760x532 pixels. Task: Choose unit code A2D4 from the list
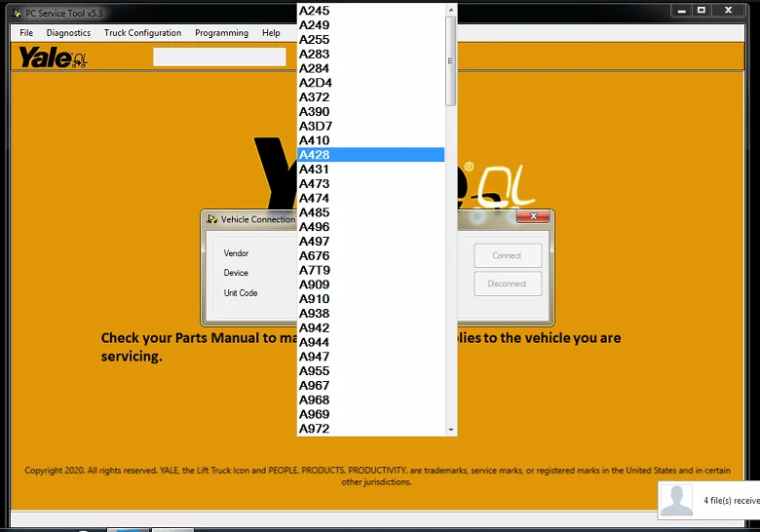371,83
